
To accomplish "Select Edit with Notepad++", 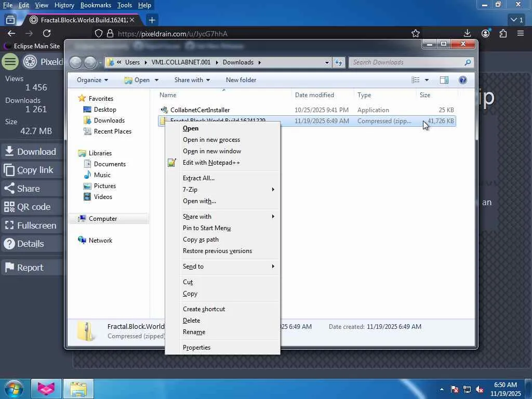I will (x=211, y=163).
